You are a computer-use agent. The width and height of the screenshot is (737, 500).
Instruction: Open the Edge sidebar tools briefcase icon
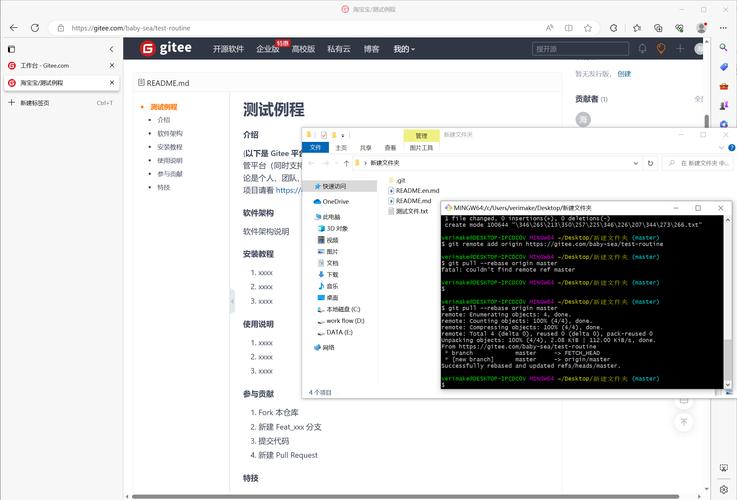pyautogui.click(x=723, y=86)
